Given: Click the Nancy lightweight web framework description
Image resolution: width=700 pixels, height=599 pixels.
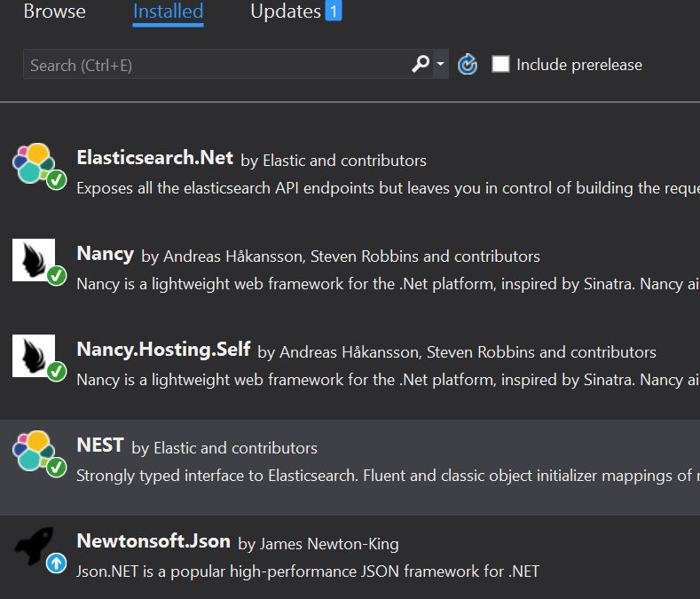Looking at the screenshot, I should 388,284.
